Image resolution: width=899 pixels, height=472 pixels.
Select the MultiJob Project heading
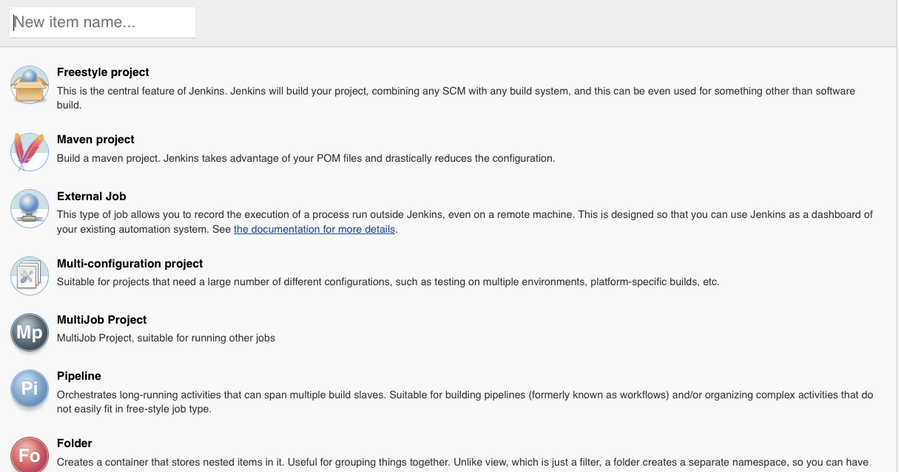pyautogui.click(x=101, y=319)
